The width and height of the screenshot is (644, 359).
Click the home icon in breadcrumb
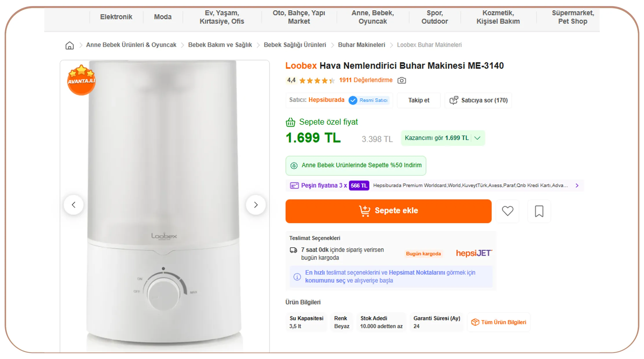click(70, 45)
